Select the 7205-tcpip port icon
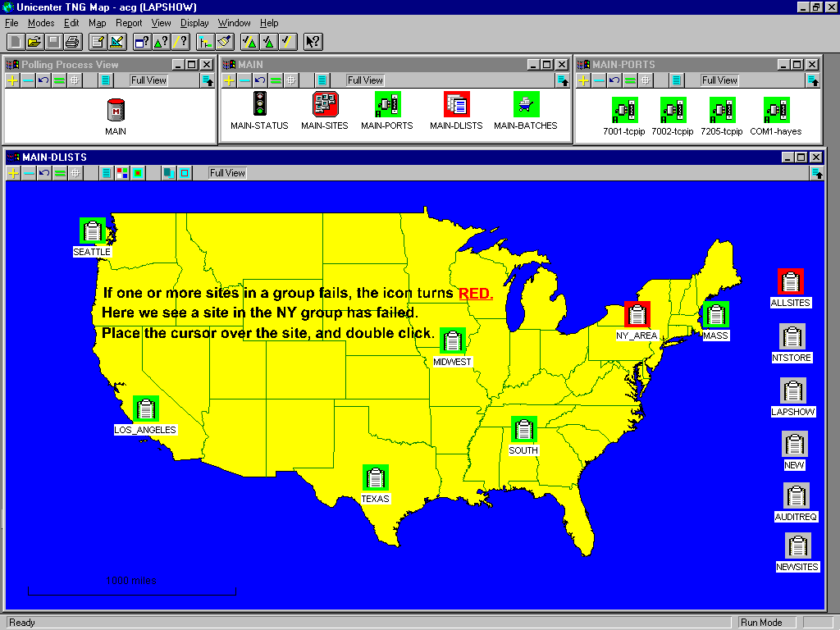Screen dimensions: 840x630 (722, 110)
